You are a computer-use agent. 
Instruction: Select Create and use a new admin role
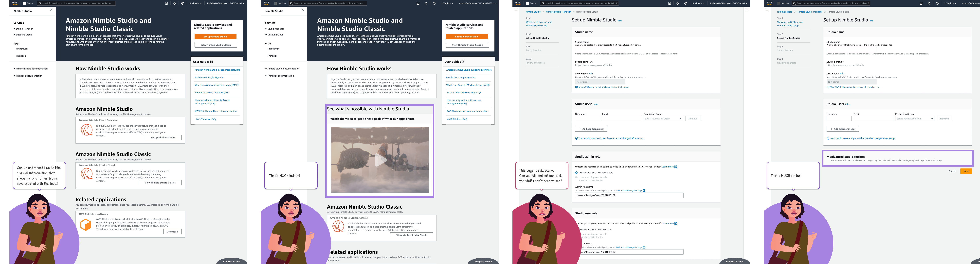click(x=576, y=172)
